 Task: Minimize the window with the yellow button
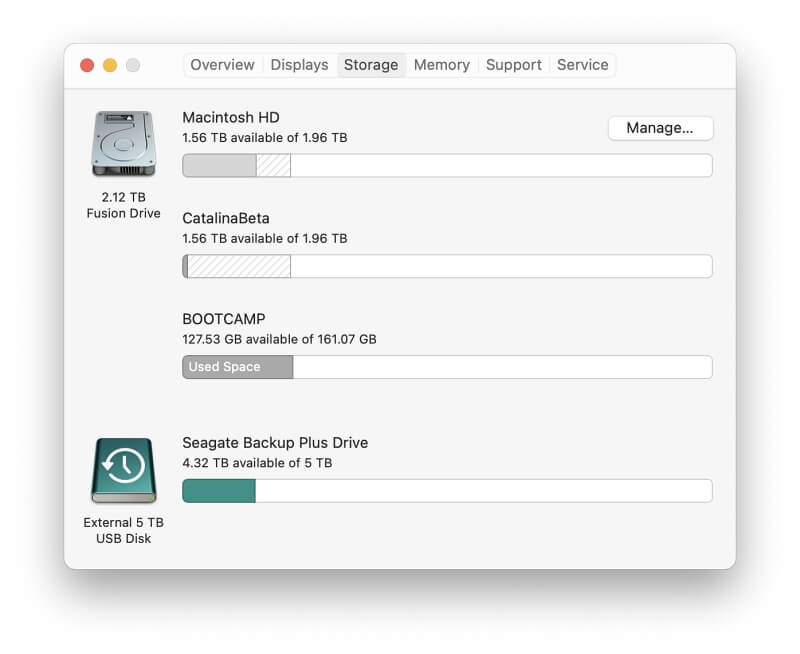[x=110, y=65]
